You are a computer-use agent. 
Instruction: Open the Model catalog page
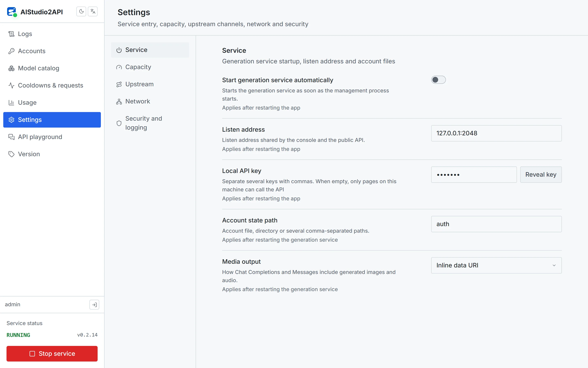52,68
